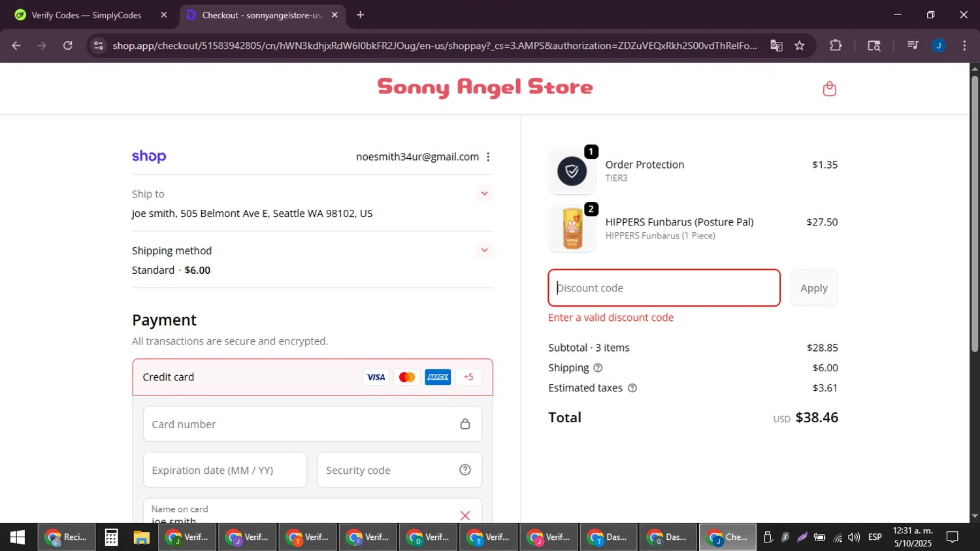Open the browser Extensions menu
Image resolution: width=980 pixels, height=551 pixels.
click(836, 46)
